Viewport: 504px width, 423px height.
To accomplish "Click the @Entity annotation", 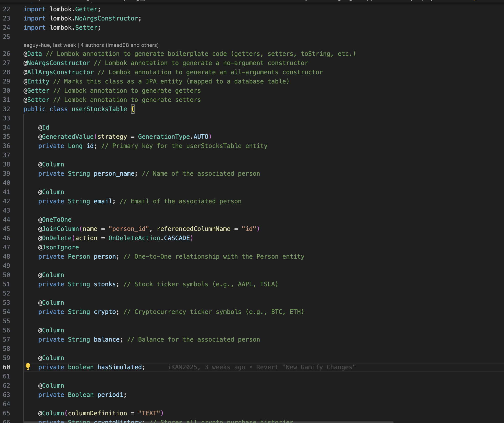I will pos(36,81).
